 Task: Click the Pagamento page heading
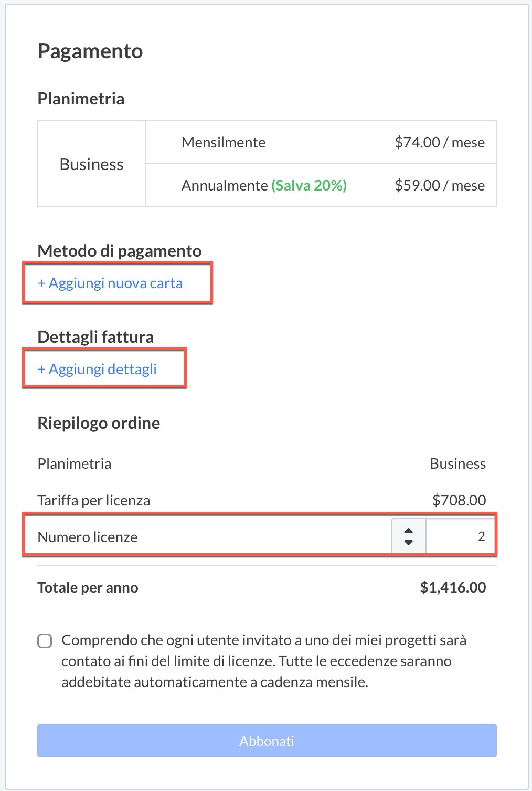pyautogui.click(x=90, y=51)
